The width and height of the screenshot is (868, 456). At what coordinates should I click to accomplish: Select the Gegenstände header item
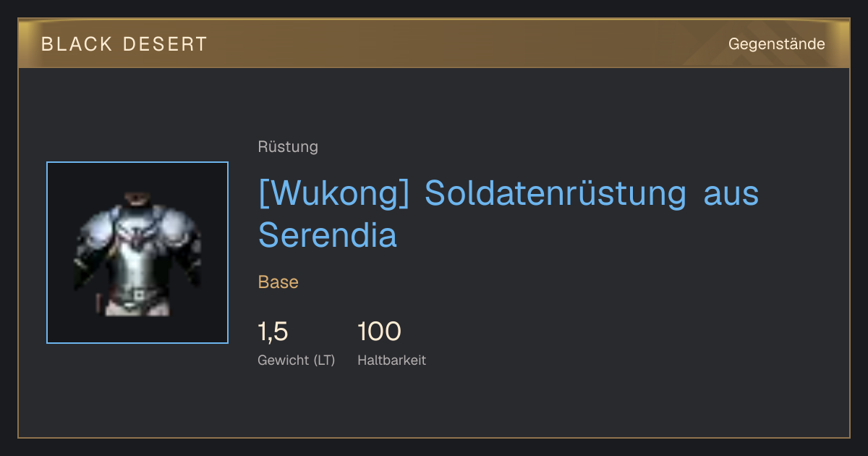(x=777, y=44)
